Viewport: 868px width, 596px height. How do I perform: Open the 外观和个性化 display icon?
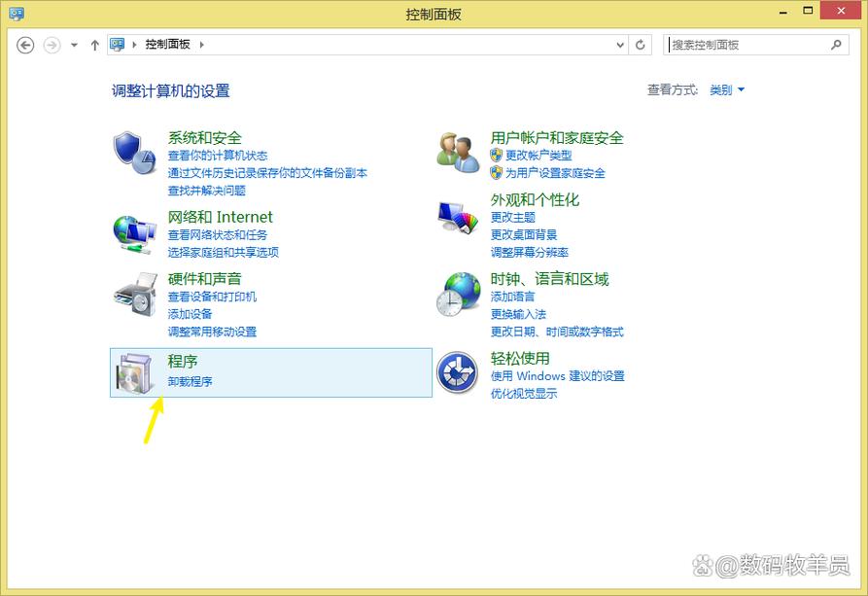(x=457, y=217)
